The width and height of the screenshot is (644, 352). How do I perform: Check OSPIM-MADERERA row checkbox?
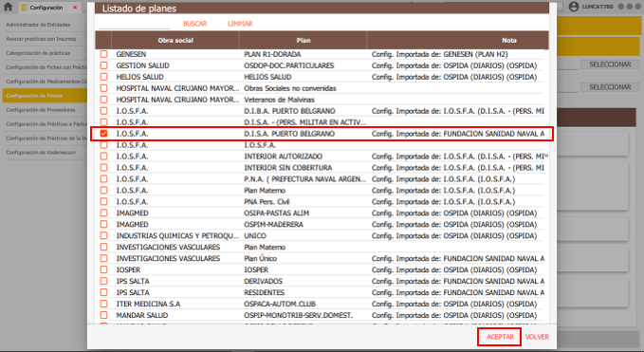pyautogui.click(x=103, y=224)
